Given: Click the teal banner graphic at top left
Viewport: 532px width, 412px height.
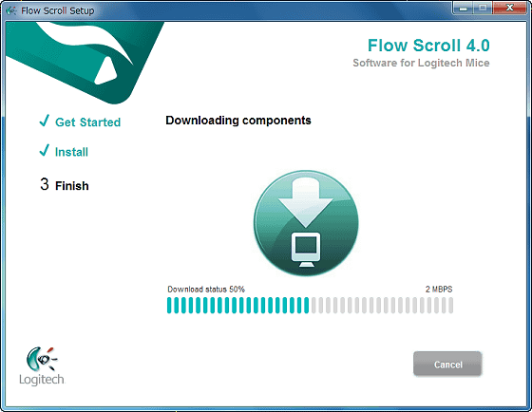Looking at the screenshot, I should coord(85,63).
